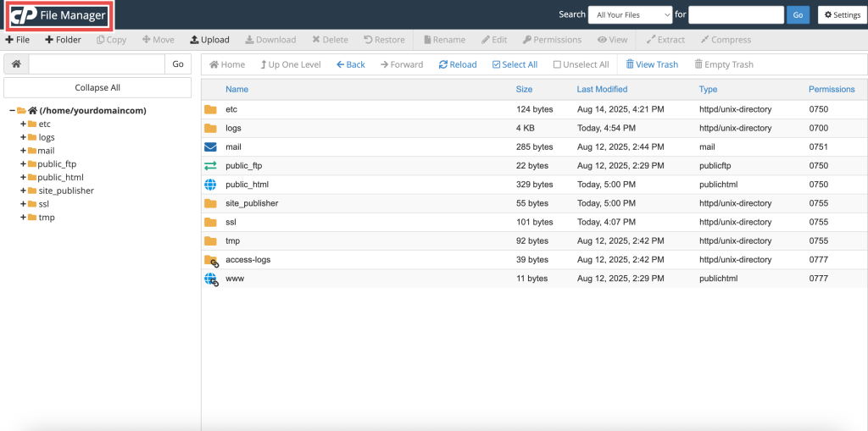Open the Upload tool
The height and width of the screenshot is (431, 868).
pos(210,40)
